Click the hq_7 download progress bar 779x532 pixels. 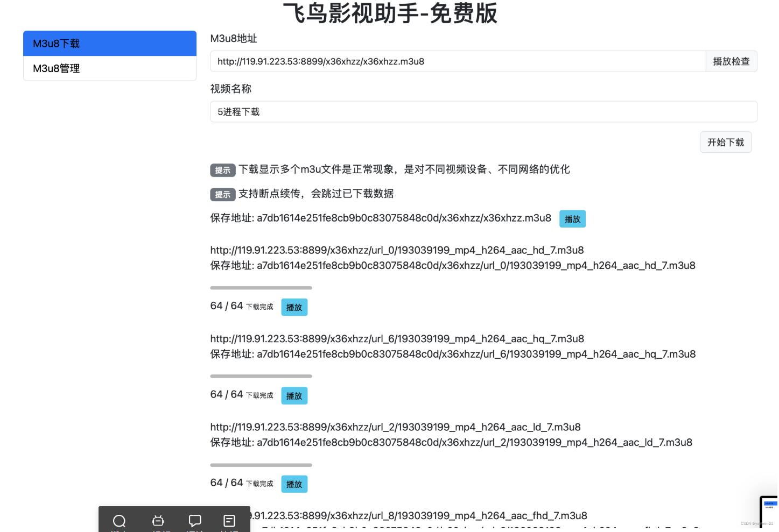coord(261,376)
